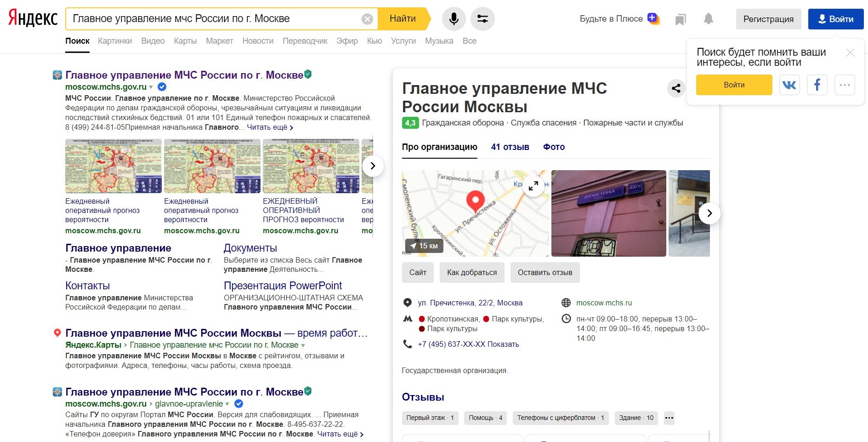Image resolution: width=868 pixels, height=442 pixels.
Task: Click the yellow Войти popup button
Action: 734,85
